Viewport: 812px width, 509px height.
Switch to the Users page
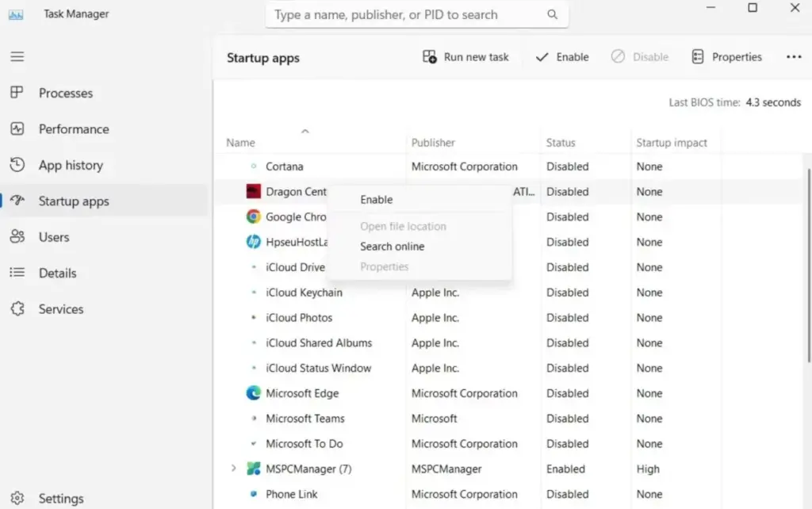tap(53, 237)
